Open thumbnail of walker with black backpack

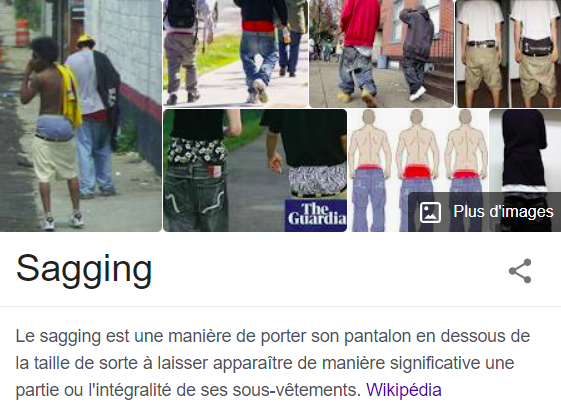(235, 53)
